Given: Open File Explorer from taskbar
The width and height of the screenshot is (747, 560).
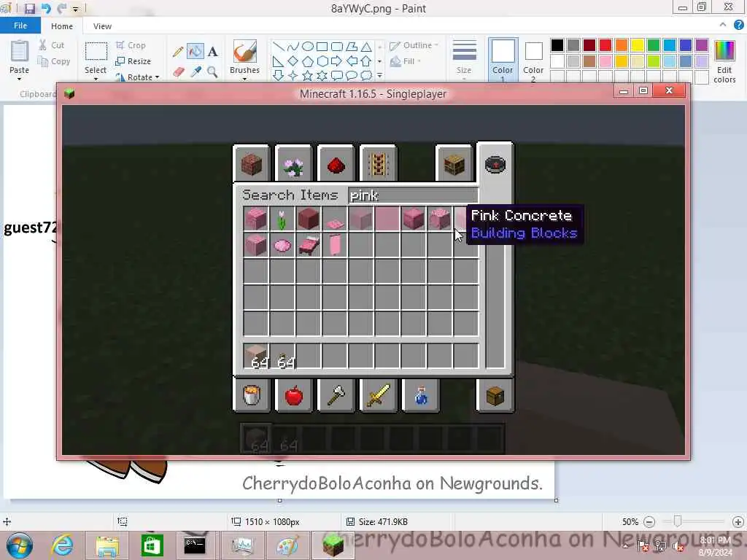Looking at the screenshot, I should tap(107, 545).
